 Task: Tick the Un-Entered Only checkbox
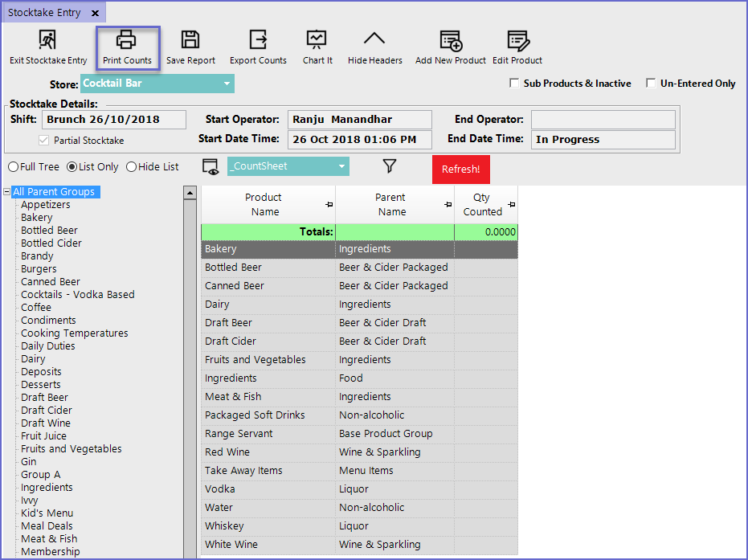pyautogui.click(x=651, y=84)
